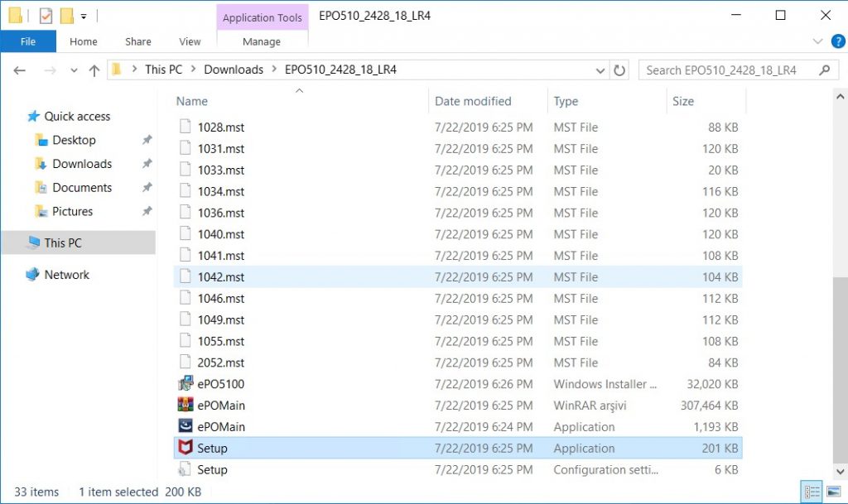Click the 2052.mst file icon
The height and width of the screenshot is (504, 848).
(185, 362)
